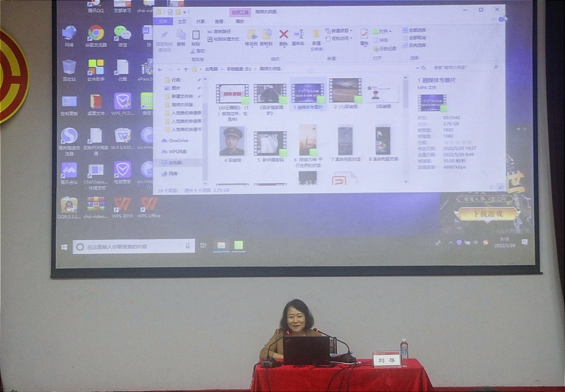Click the Windows Start button
Image resolution: width=565 pixels, height=392 pixels.
point(64,247)
